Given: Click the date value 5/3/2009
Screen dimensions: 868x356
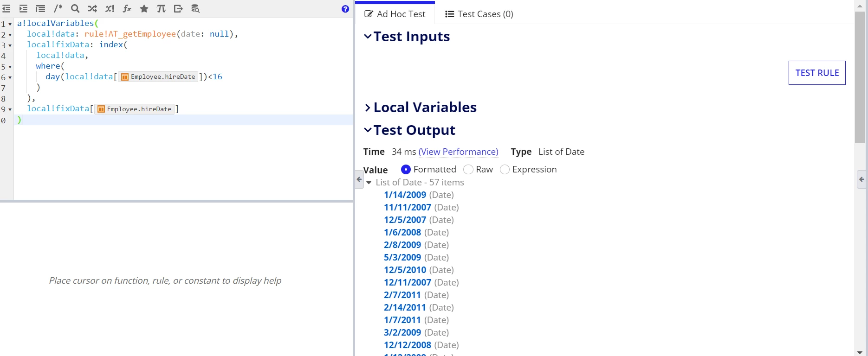Looking at the screenshot, I should pyautogui.click(x=402, y=258).
